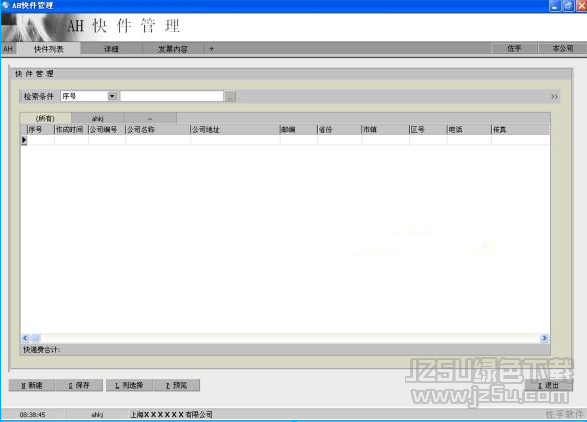Screen dimensions: 587x422
Task: Click the horizontal scrollbar left arrow
Action: click(x=25, y=338)
